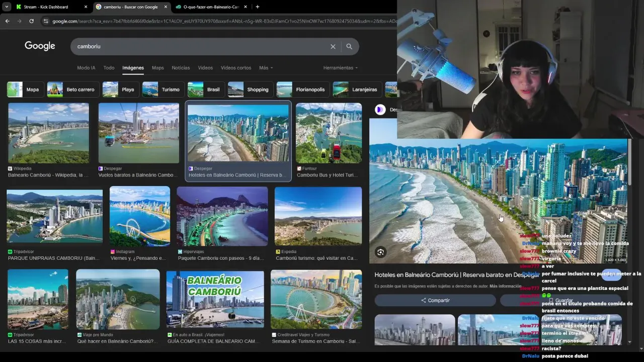Open the Expedia Camboriú turismo image

[x=318, y=216]
